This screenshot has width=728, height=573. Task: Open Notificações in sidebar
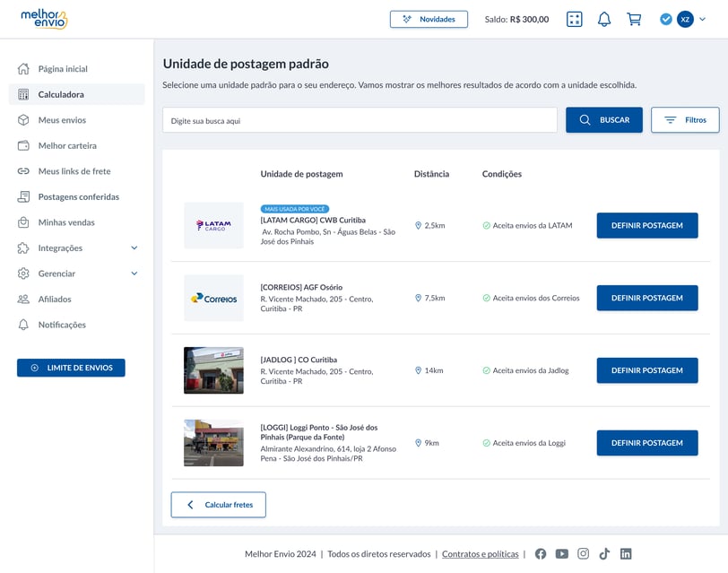[62, 325]
